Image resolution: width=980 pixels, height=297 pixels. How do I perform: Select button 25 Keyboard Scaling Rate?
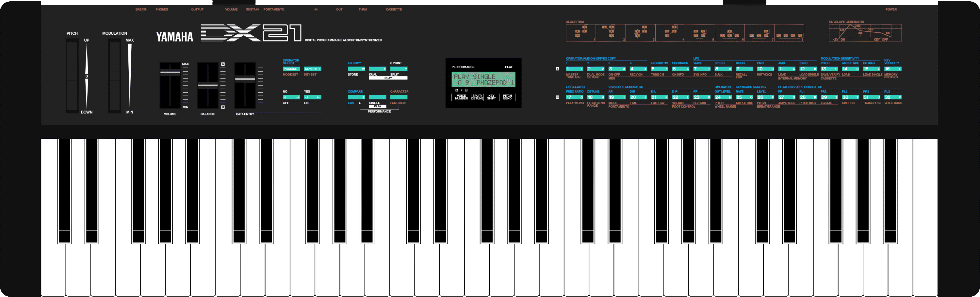[x=744, y=97]
